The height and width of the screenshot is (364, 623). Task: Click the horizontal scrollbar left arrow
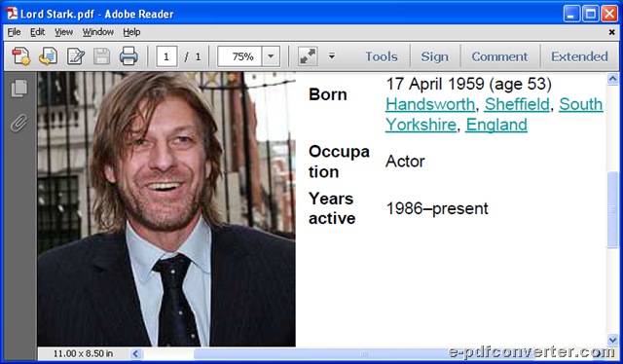[136, 353]
